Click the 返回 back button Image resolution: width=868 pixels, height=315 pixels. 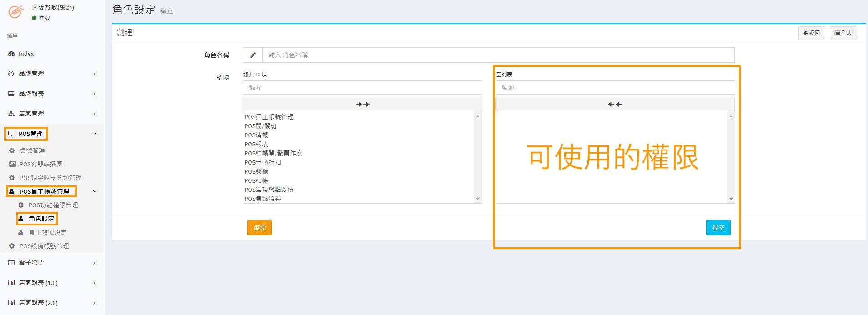click(811, 33)
